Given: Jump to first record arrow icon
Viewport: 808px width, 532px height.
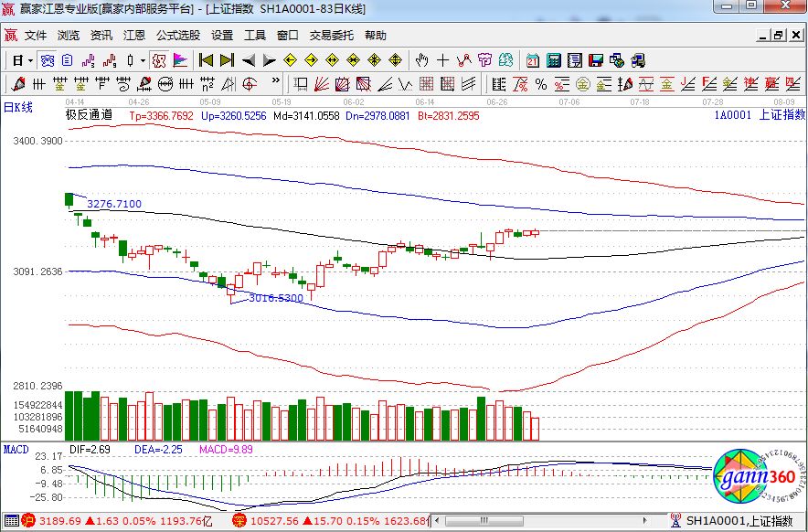Looking at the screenshot, I should coord(206,60).
